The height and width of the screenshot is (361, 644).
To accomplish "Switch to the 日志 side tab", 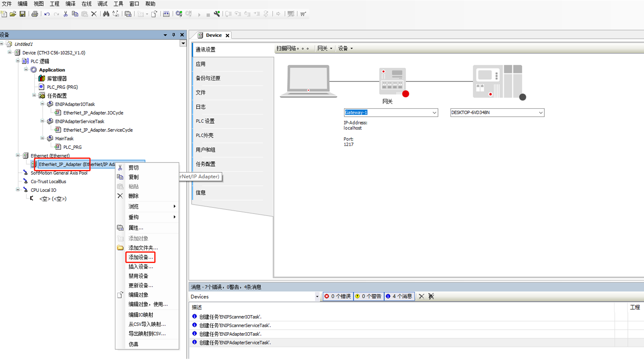I will click(201, 107).
